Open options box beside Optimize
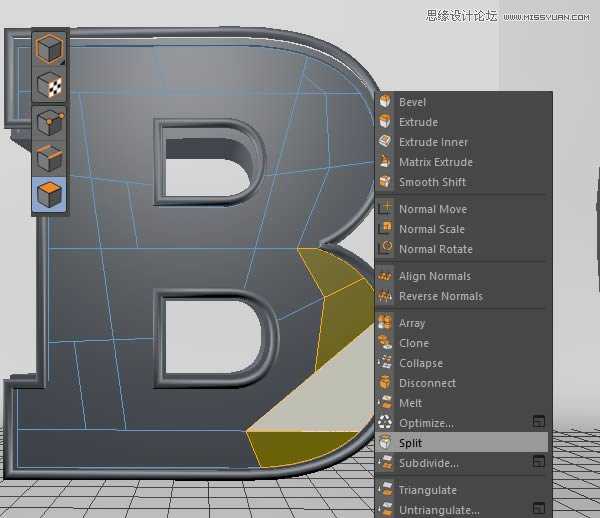 tap(538, 422)
